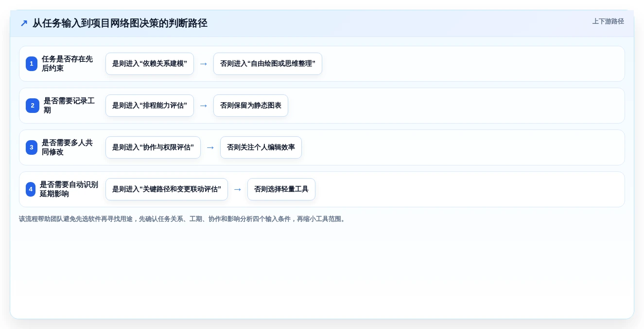This screenshot has height=329, width=644.
Task: Click the step 4 number badge
Action: click(x=31, y=189)
